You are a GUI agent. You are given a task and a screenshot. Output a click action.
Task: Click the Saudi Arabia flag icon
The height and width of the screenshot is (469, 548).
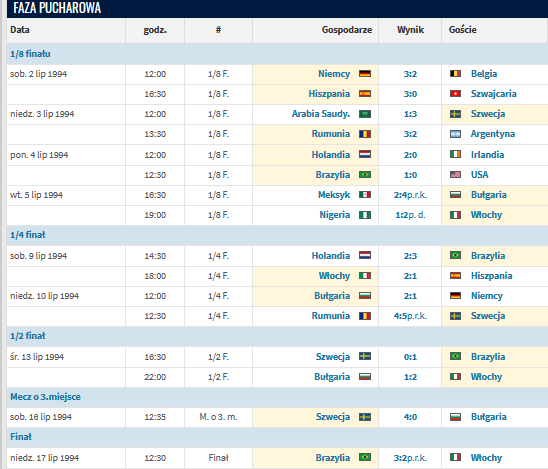point(365,114)
